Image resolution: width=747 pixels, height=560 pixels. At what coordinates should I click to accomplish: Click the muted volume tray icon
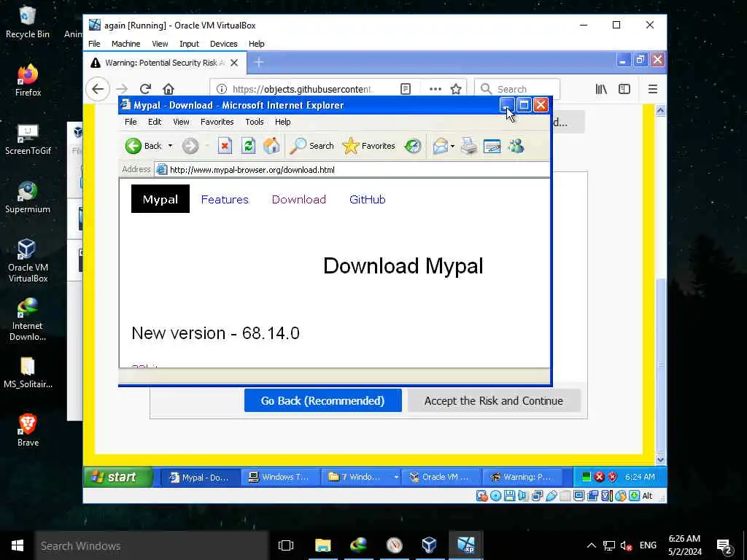click(626, 545)
